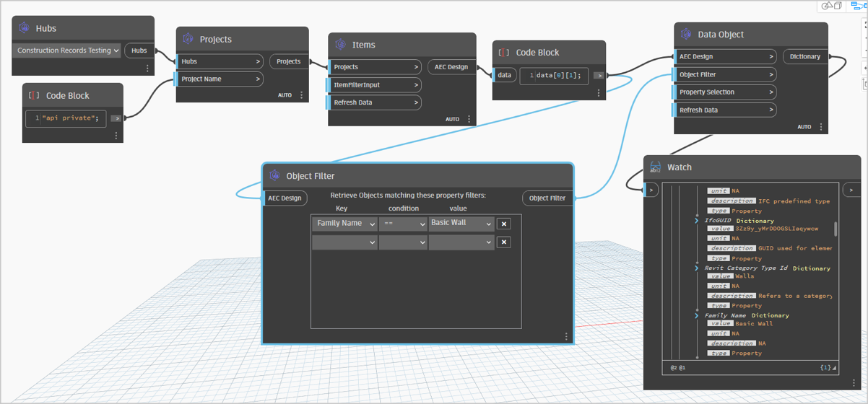Open the three-dot menu on Items node
The width and height of the screenshot is (868, 404).
(x=469, y=119)
